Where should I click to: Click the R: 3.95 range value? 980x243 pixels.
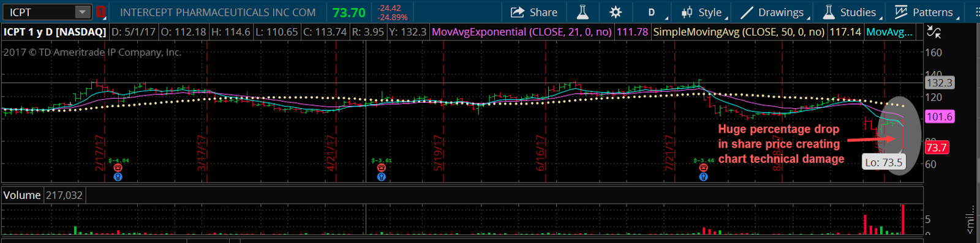[368, 32]
